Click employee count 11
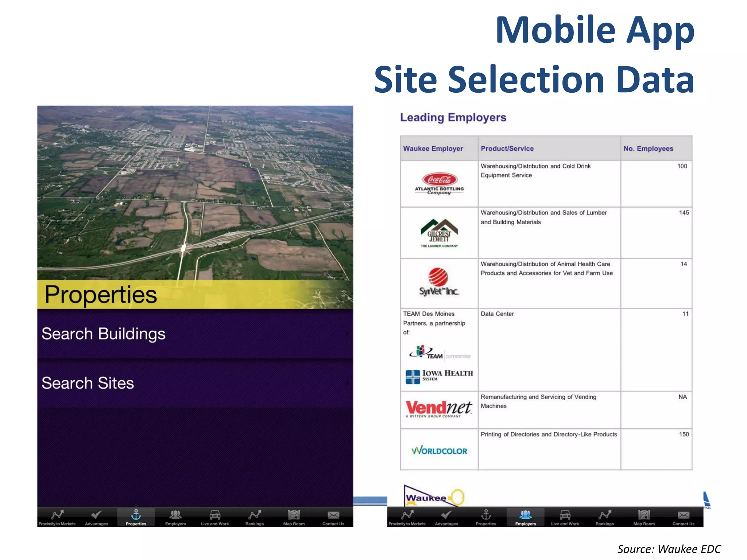 685,314
